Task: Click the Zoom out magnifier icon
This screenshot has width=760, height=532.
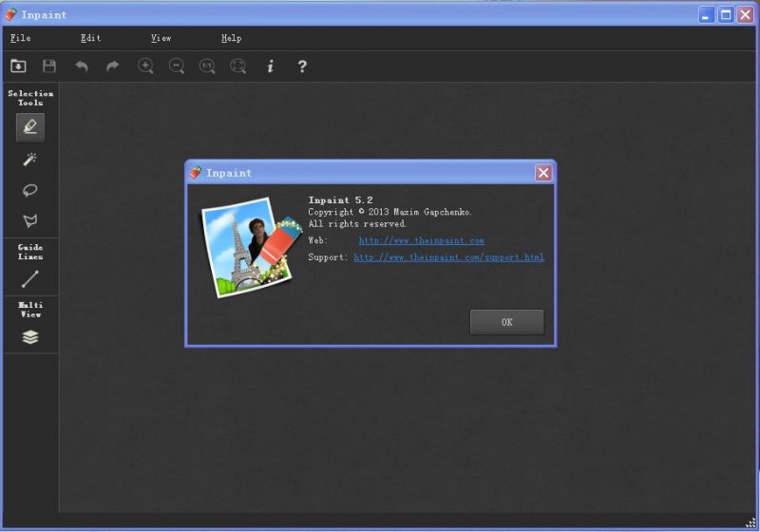Action: tap(177, 66)
